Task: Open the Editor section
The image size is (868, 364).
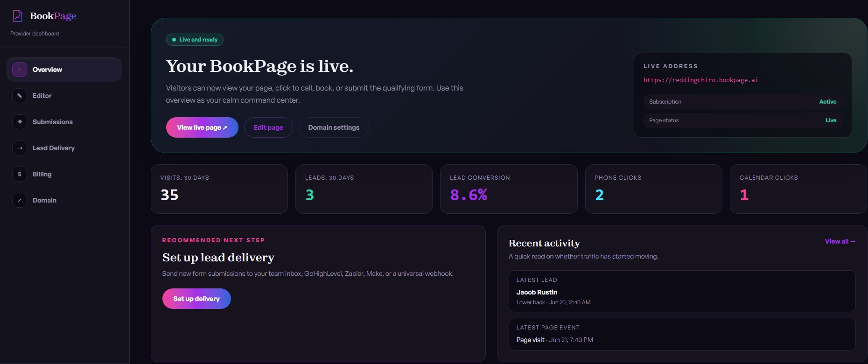Action: click(x=64, y=96)
